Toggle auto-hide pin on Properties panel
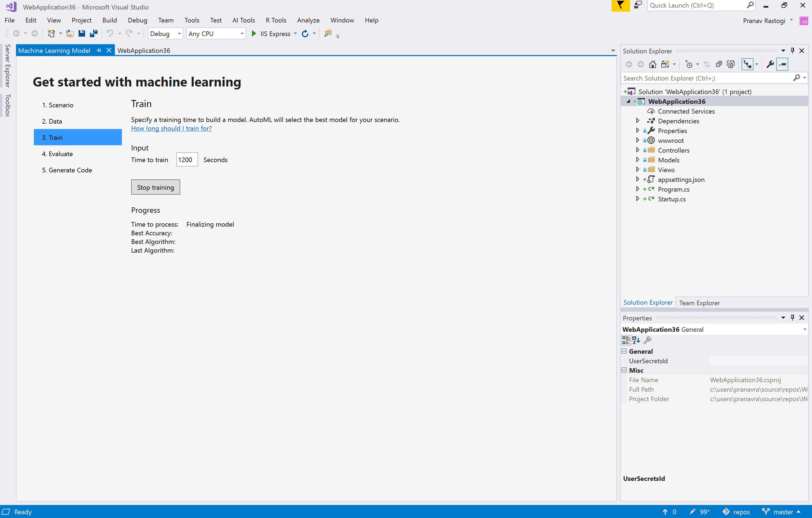812x518 pixels. click(x=792, y=317)
